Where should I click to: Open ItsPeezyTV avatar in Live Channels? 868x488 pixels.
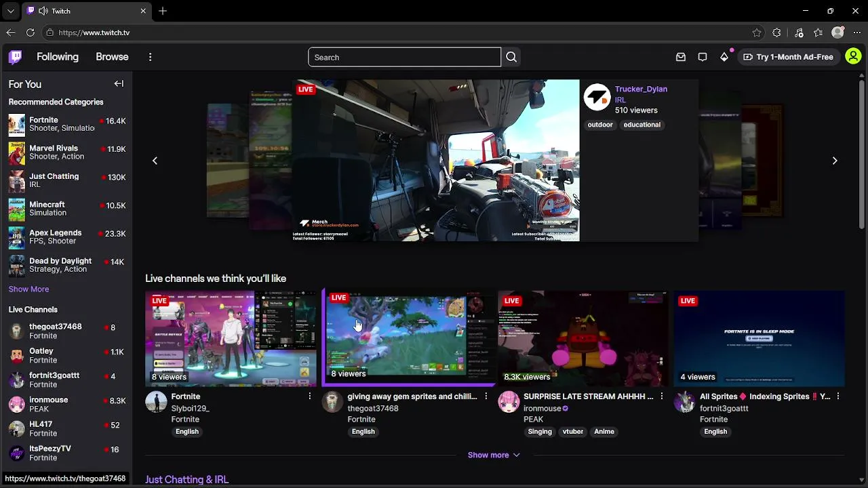tap(17, 453)
